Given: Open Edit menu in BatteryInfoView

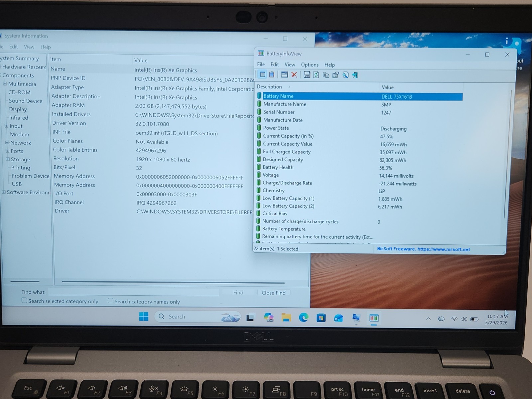Looking at the screenshot, I should 275,65.
